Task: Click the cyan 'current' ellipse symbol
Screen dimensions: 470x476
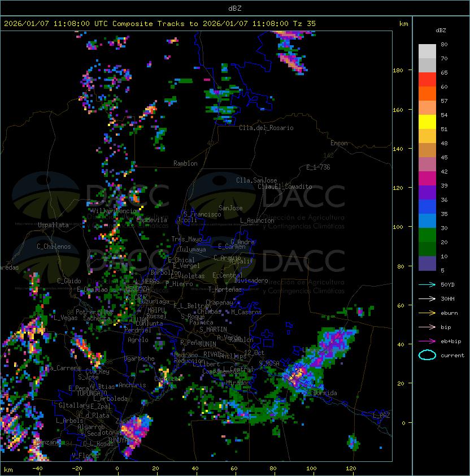Action: pos(427,355)
